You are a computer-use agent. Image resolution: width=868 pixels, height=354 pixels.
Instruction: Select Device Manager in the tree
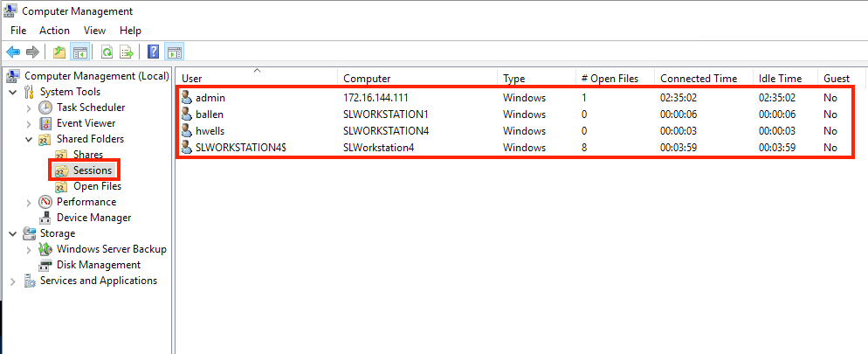93,218
